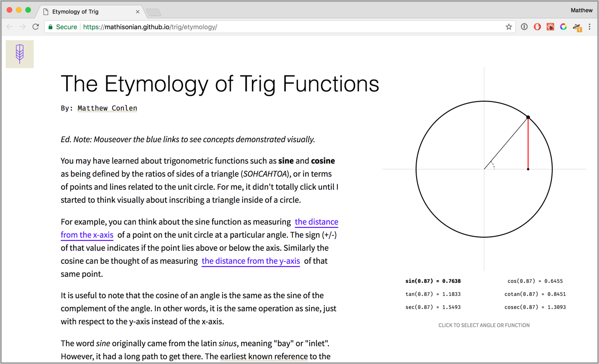
Task: Select the cosec(0.87) function value
Action: (x=535, y=307)
